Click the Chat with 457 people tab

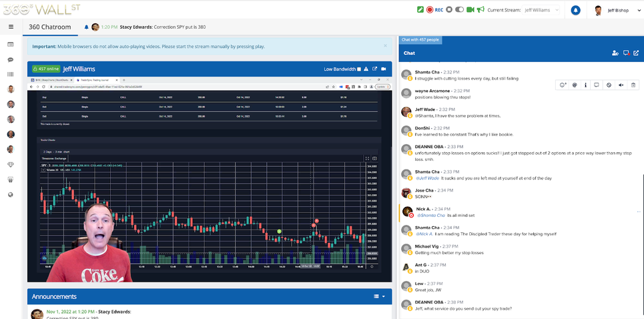pos(420,40)
